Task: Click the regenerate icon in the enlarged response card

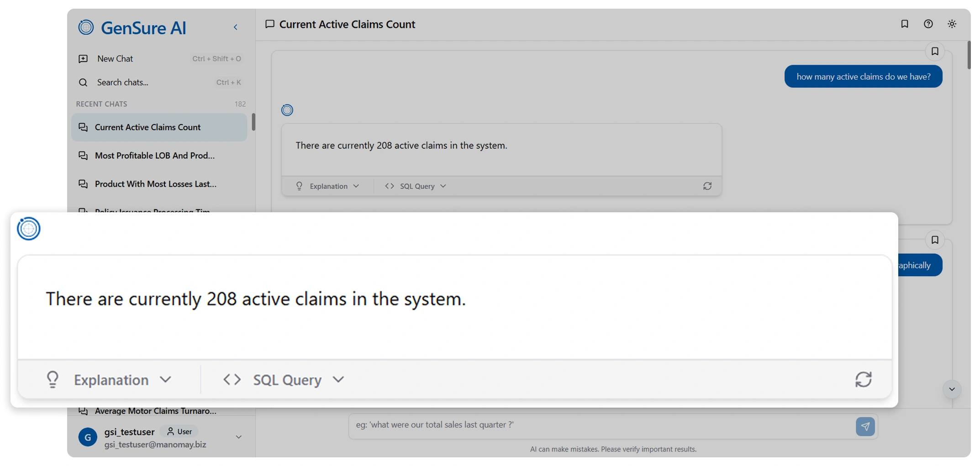Action: tap(863, 379)
